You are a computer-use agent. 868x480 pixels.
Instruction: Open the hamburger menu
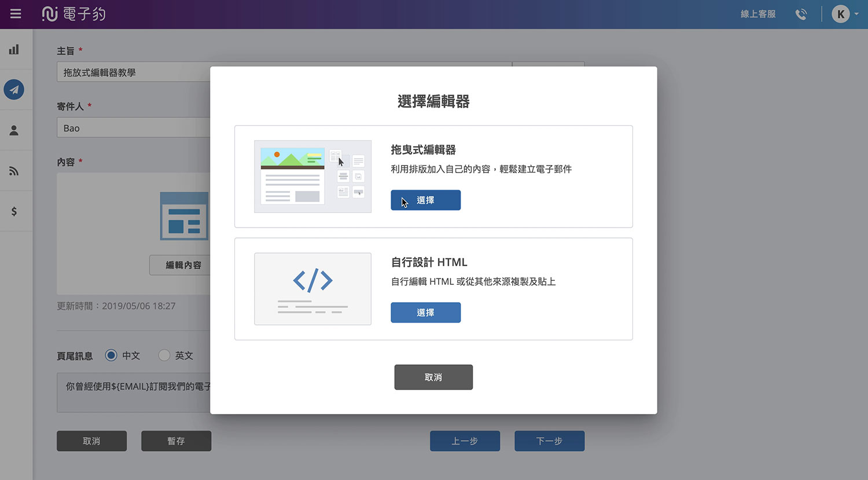pyautogui.click(x=16, y=14)
